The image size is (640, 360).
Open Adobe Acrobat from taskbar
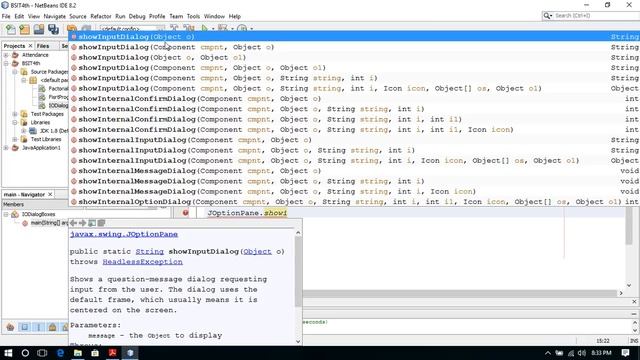click(113, 353)
